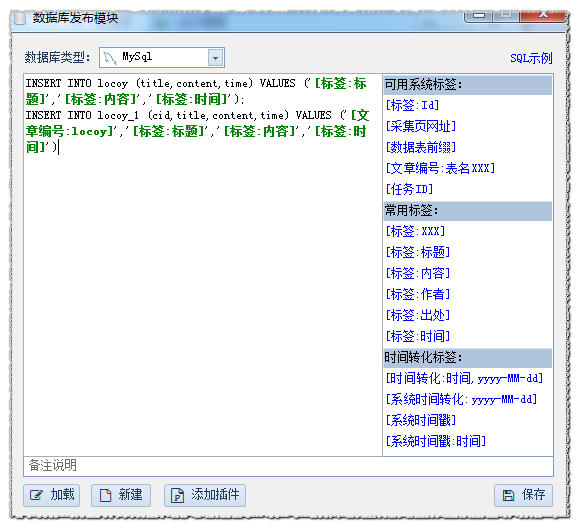Open the SQL示例 link
This screenshot has height=528, width=579.
(x=531, y=58)
